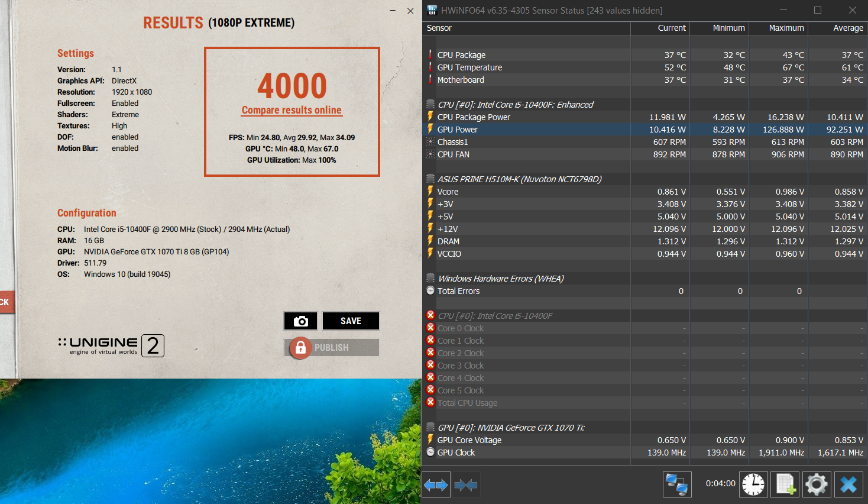Select the +5V sensor row label

[445, 217]
